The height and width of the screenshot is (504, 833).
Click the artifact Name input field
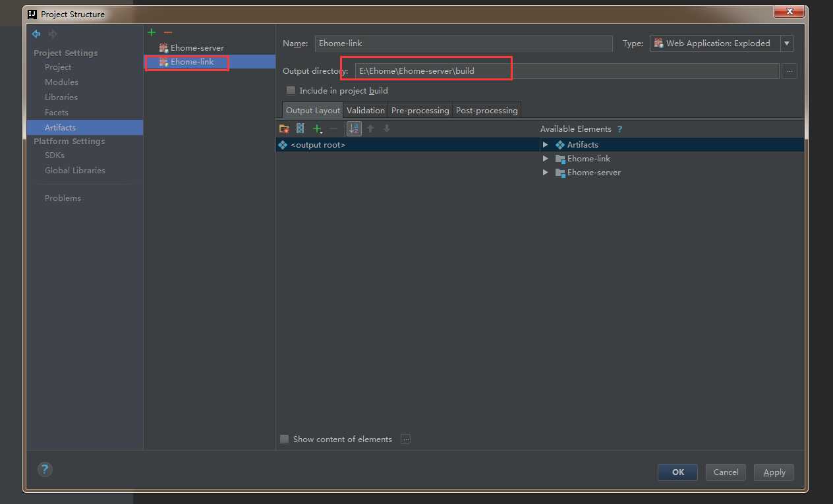[x=464, y=43]
